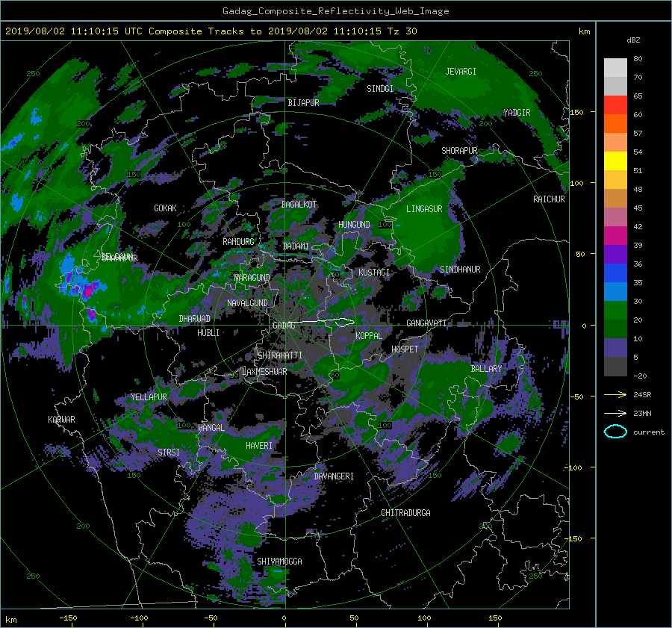Click the 80 value in the dBZ legend

coord(638,59)
